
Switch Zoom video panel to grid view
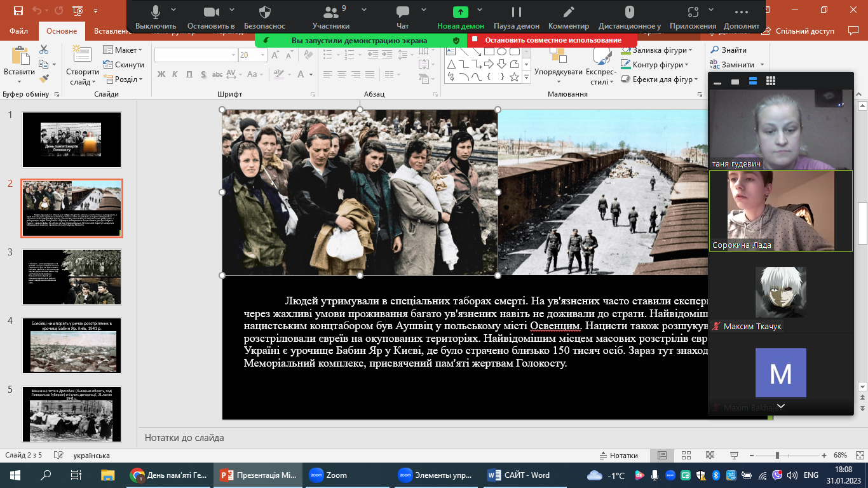pyautogui.click(x=771, y=81)
